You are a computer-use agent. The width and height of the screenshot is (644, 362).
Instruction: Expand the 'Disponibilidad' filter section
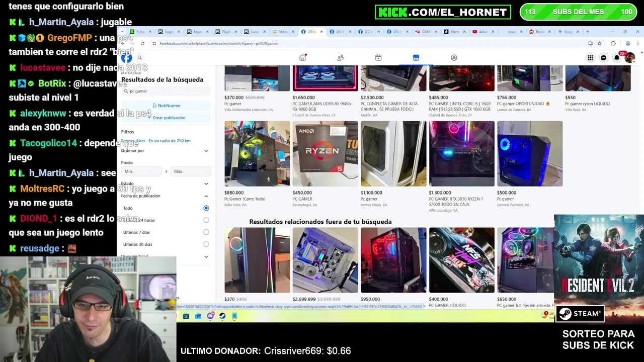coord(165,256)
